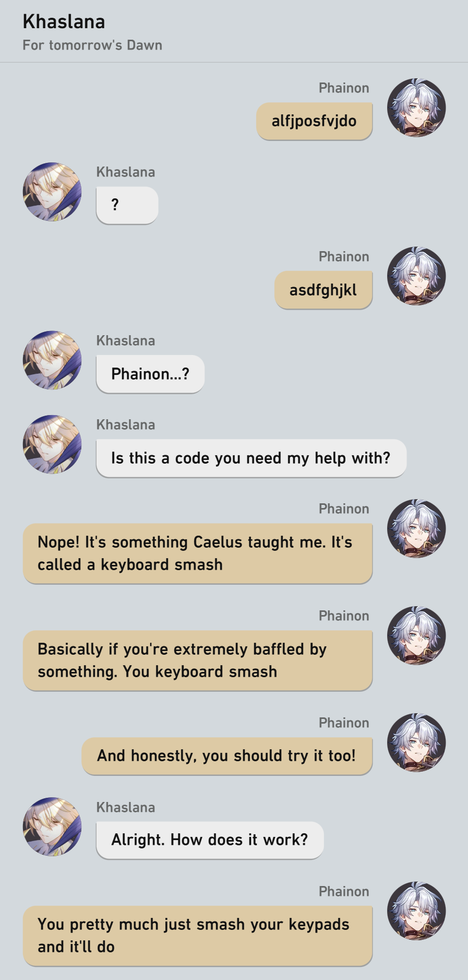Viewport: 468px width, 980px height.
Task: Click the Khaslana chat title in the header
Action: click(x=64, y=22)
